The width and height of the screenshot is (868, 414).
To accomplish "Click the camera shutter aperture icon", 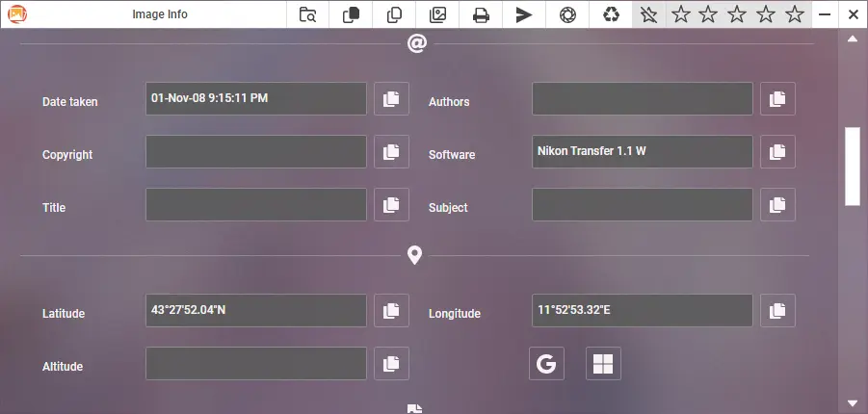I will click(x=567, y=14).
